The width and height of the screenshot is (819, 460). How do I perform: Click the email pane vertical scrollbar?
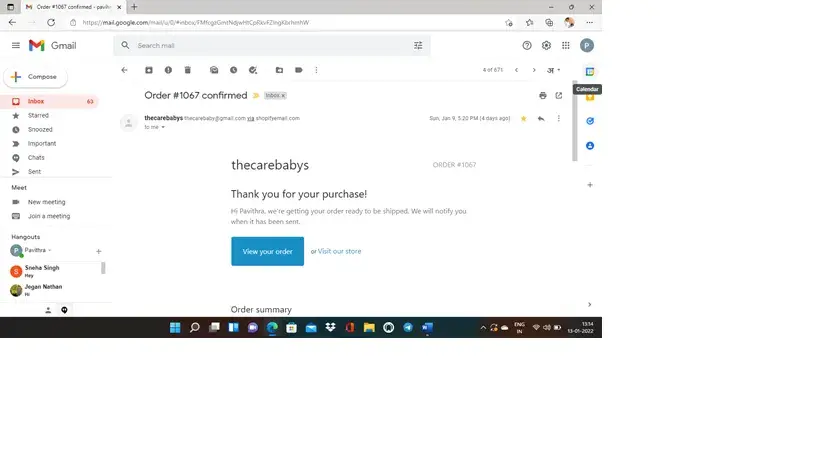[575, 121]
